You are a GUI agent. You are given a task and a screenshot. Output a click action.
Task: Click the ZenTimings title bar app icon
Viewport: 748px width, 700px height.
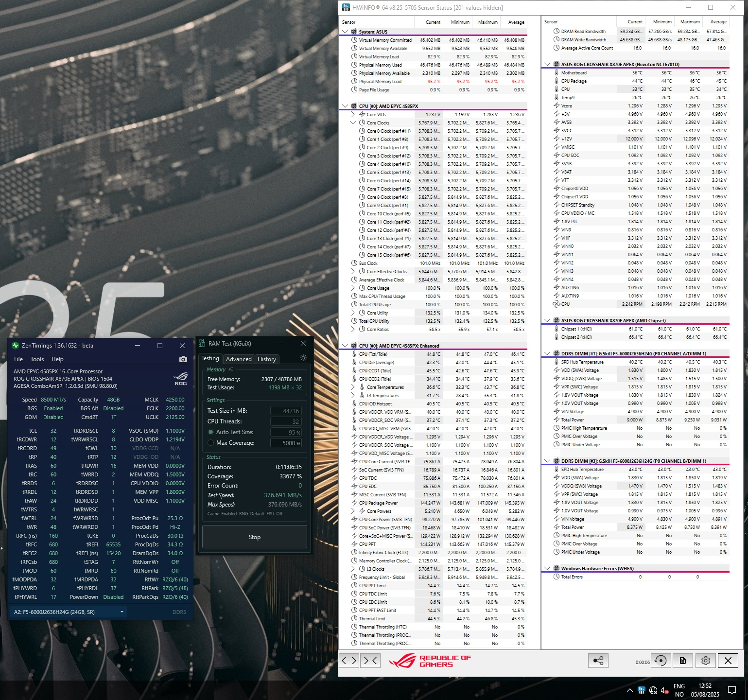point(16,346)
